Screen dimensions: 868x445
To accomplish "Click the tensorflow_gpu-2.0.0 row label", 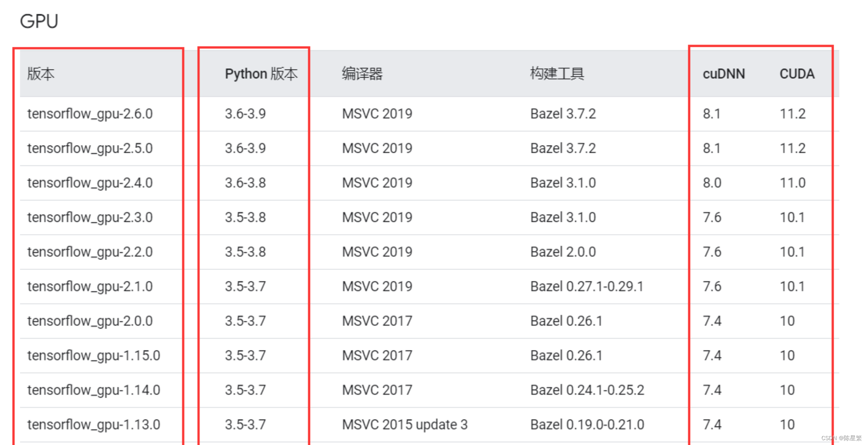I will [x=90, y=321].
